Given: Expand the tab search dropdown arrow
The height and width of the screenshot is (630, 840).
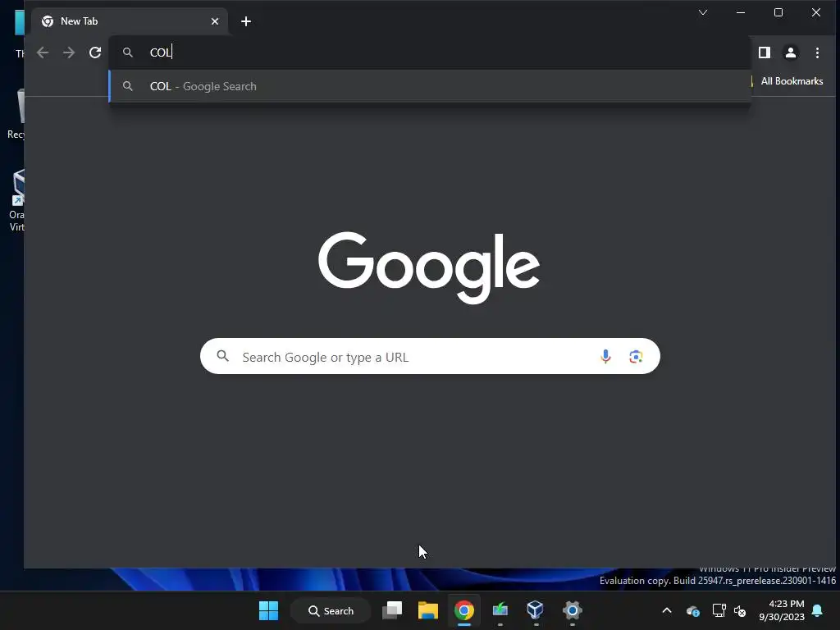Looking at the screenshot, I should pos(703,12).
